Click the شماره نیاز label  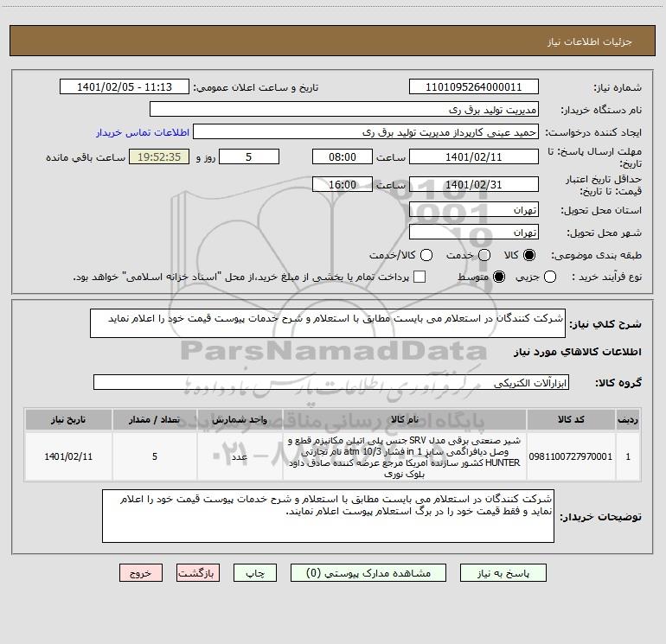(618, 87)
